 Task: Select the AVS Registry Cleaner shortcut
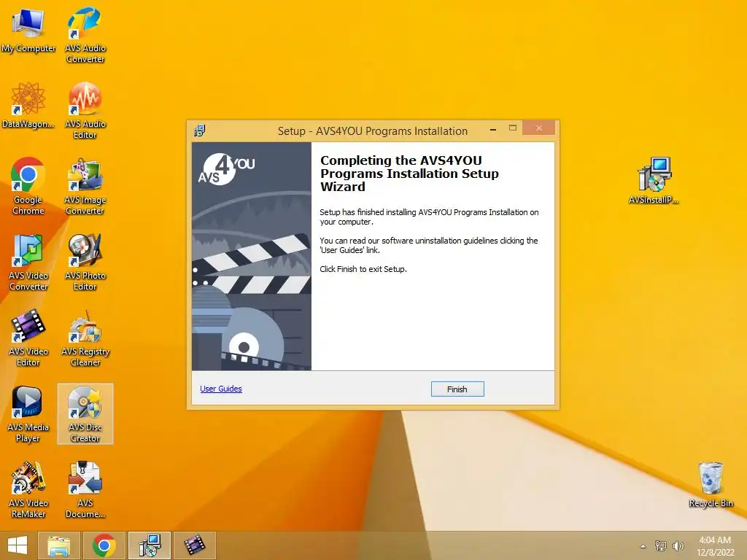pos(85,338)
